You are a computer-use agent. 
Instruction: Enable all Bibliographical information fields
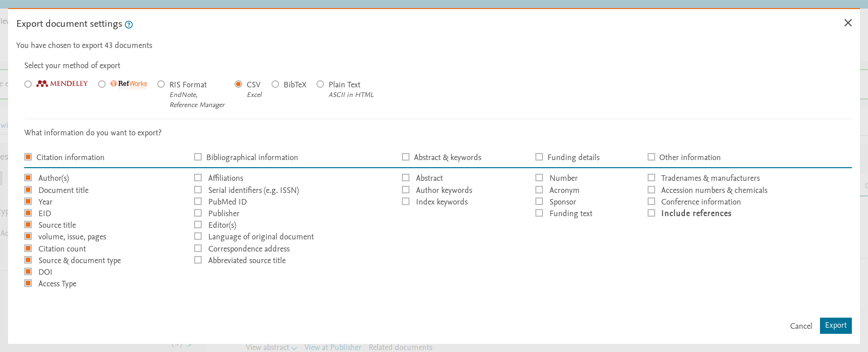pos(198,157)
